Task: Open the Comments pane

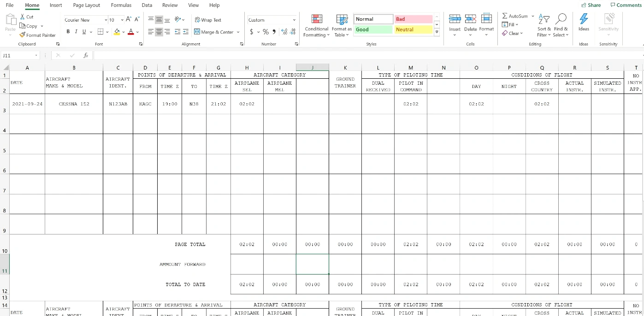Action: click(x=626, y=5)
